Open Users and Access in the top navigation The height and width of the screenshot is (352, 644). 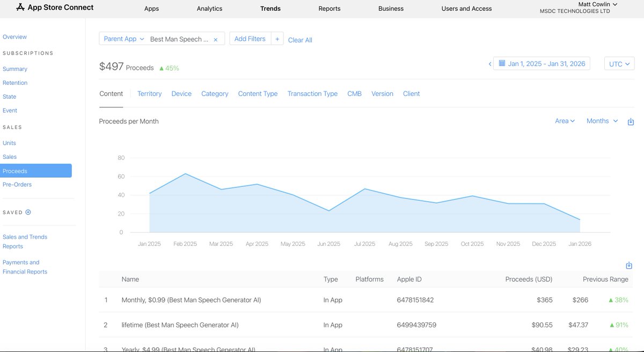point(467,9)
